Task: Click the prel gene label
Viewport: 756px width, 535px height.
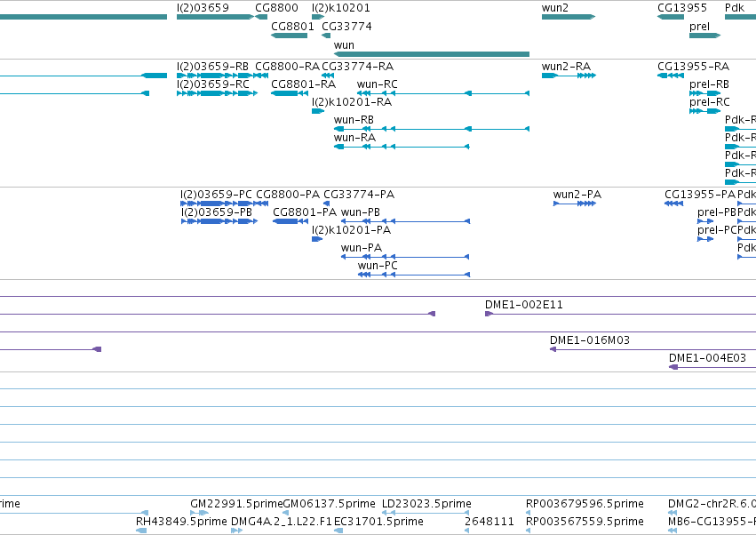Action: coord(699,27)
